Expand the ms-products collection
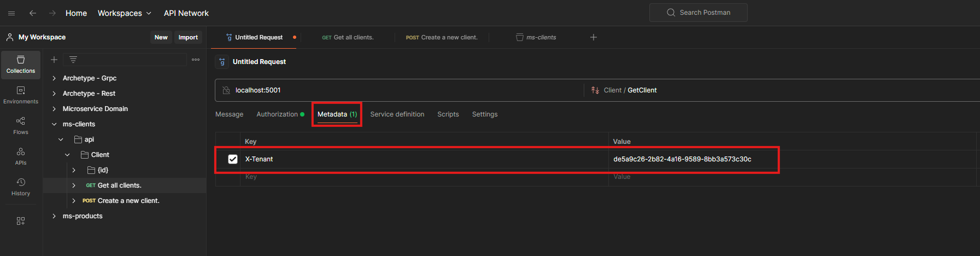 pyautogui.click(x=54, y=216)
